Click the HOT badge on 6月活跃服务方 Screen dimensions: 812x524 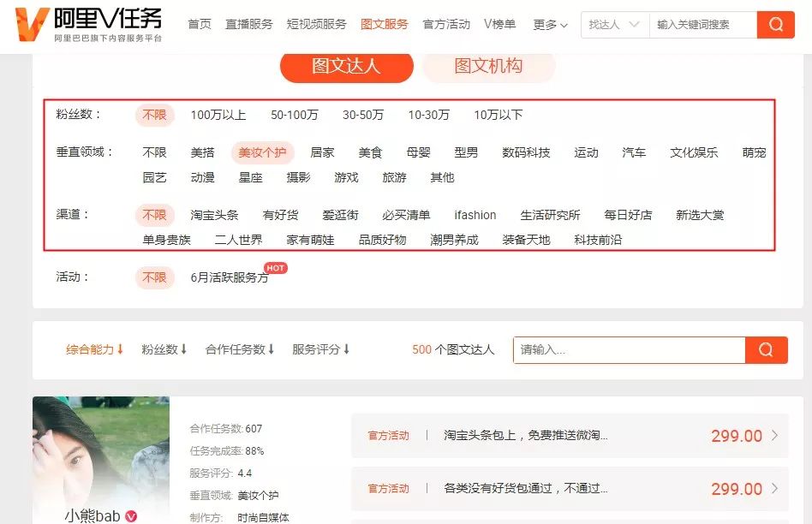(275, 267)
